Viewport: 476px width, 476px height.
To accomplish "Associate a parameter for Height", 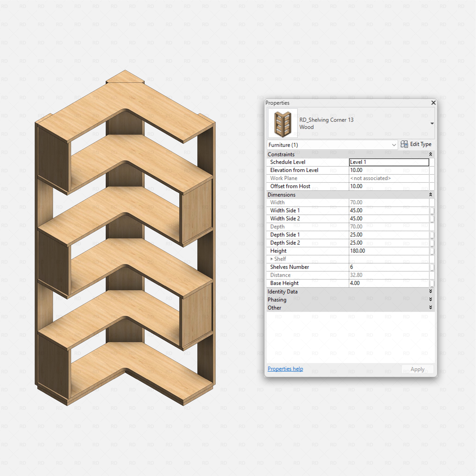I will (432, 251).
